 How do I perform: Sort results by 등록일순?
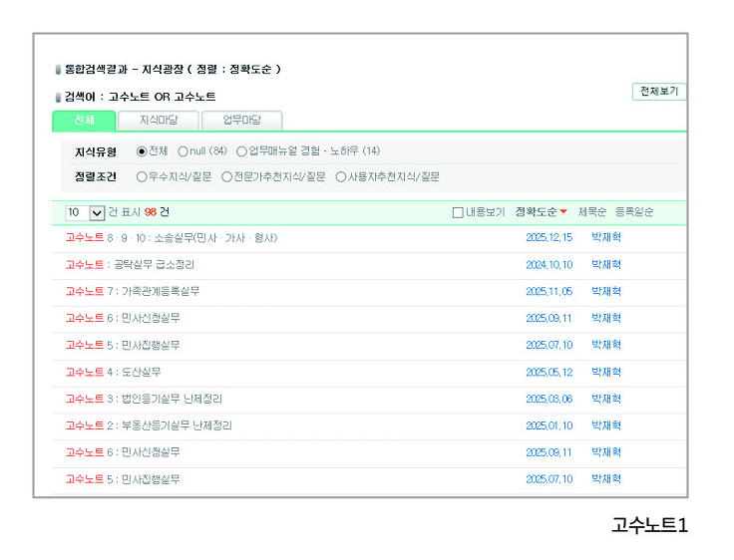pos(635,212)
